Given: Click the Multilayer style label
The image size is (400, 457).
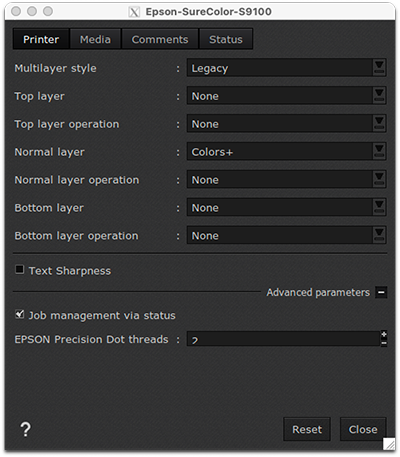Looking at the screenshot, I should tap(55, 68).
